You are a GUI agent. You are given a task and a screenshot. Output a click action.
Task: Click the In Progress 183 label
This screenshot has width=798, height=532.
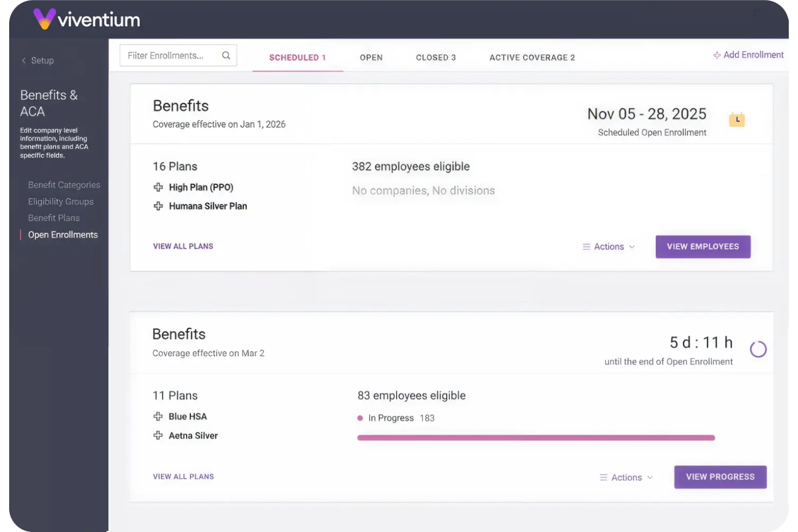[x=401, y=418]
